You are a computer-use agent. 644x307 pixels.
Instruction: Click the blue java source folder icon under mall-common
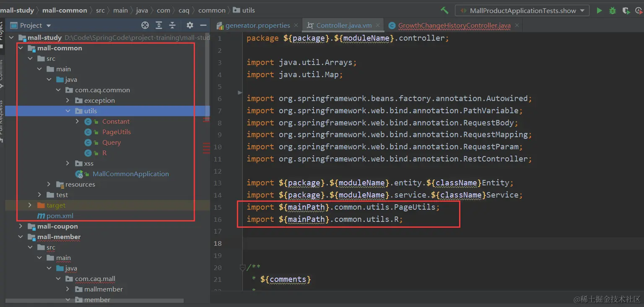(x=60, y=80)
